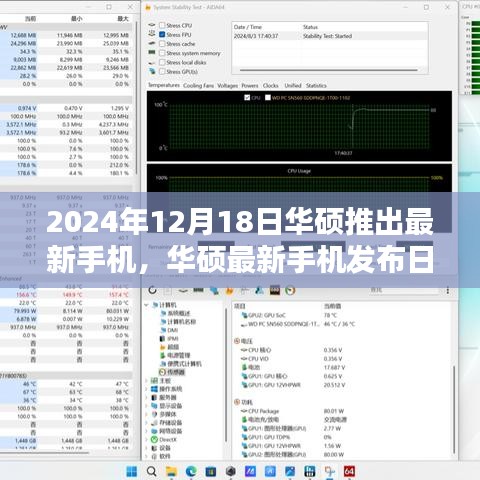Click the flame stability test toolbar icon
This screenshot has width=480, height=480.
click(x=229, y=291)
